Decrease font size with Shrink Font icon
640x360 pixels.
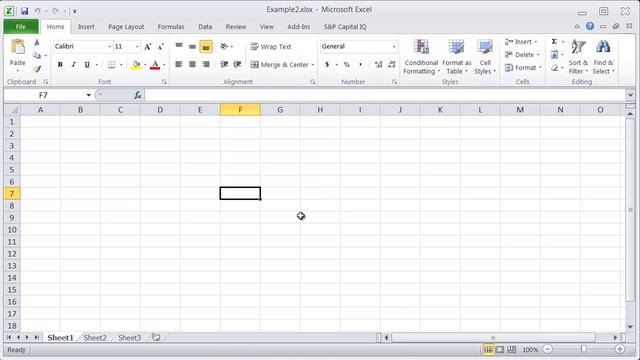[x=160, y=47]
